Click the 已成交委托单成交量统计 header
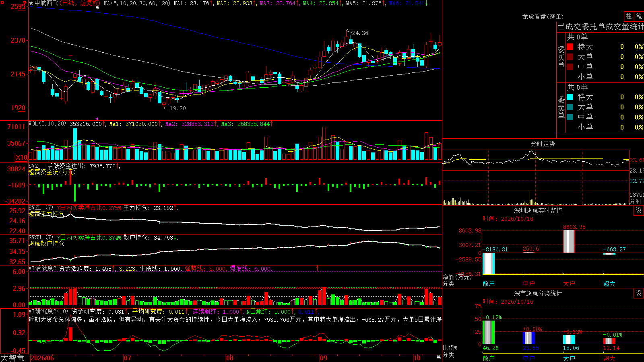Screen dimensions: 644x362 click(x=601, y=27)
